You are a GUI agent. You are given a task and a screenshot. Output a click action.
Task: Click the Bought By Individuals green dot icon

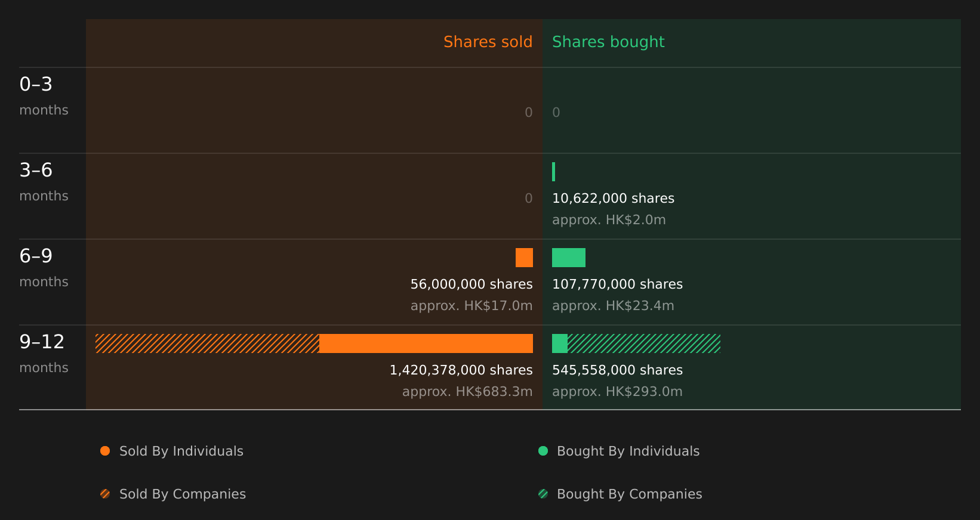543,451
